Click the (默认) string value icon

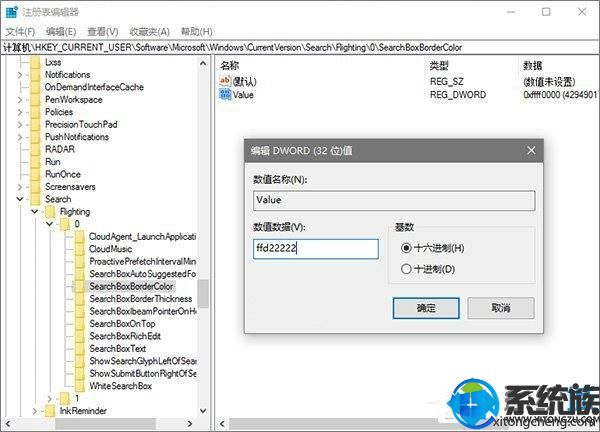coord(225,81)
